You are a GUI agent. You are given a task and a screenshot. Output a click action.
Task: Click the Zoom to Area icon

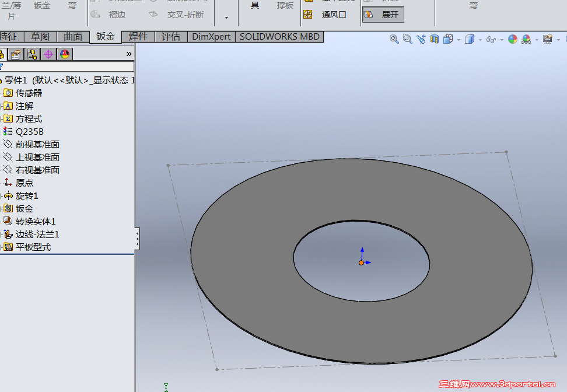pyautogui.click(x=407, y=39)
